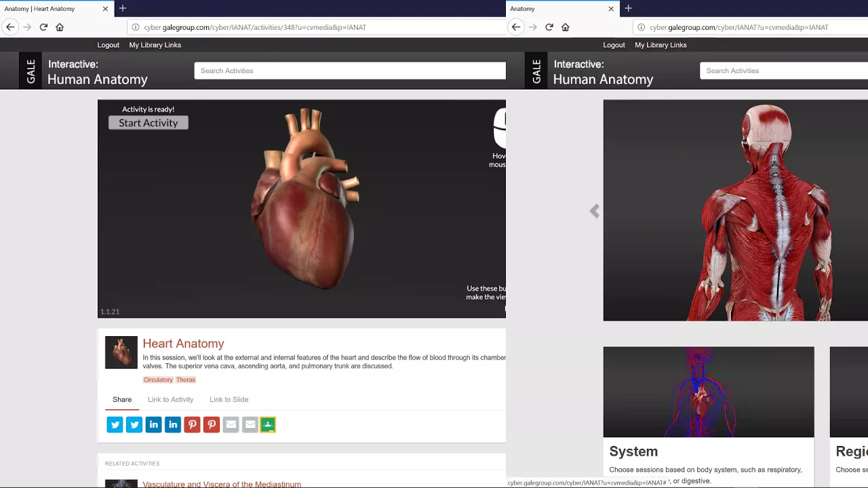Show previous slide with carousel left arrow

point(595,211)
